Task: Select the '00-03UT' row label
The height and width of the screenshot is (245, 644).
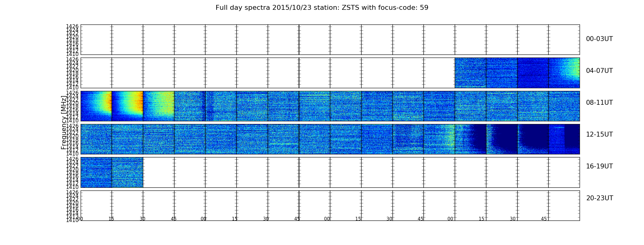Action: point(599,39)
